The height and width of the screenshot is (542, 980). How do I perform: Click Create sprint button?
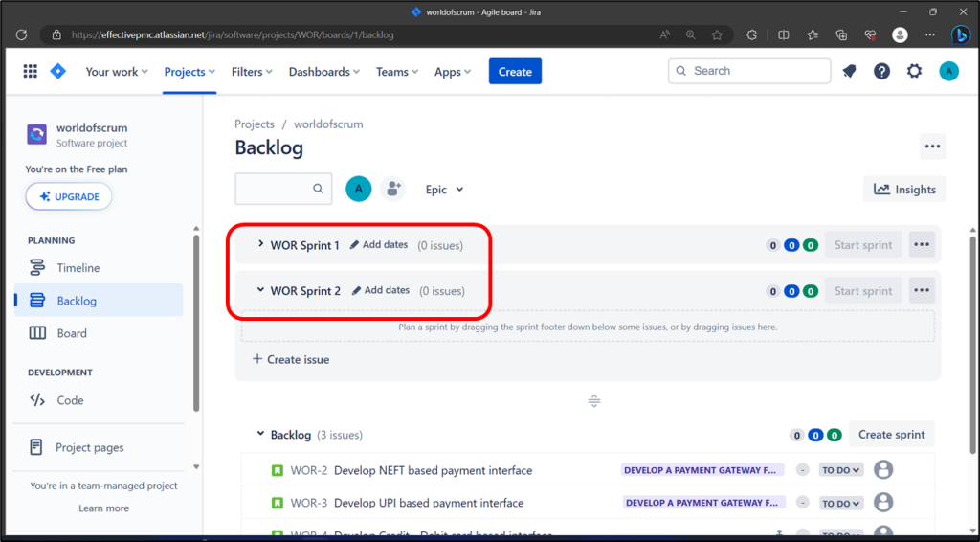click(891, 434)
